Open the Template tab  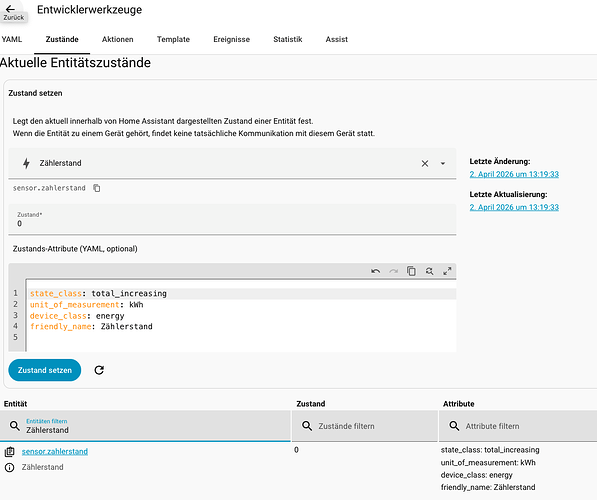point(173,39)
